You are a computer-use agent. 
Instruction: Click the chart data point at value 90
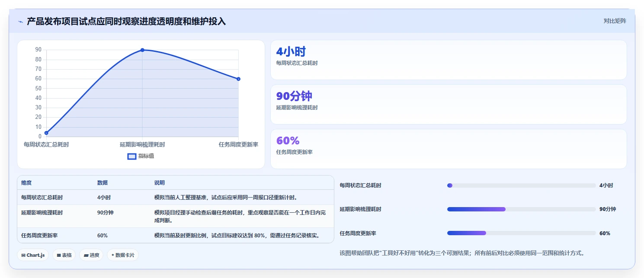(x=142, y=50)
